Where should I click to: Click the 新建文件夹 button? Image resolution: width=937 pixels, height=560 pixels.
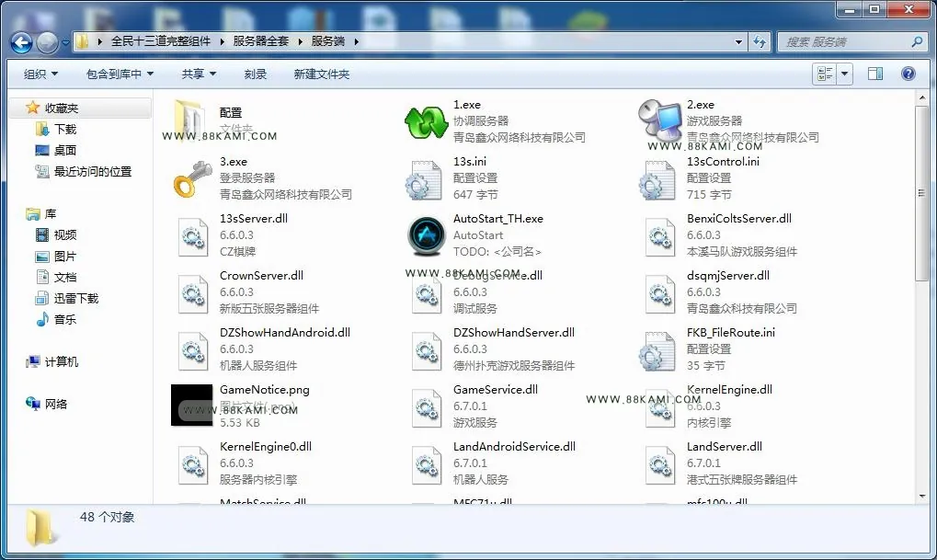[322, 74]
